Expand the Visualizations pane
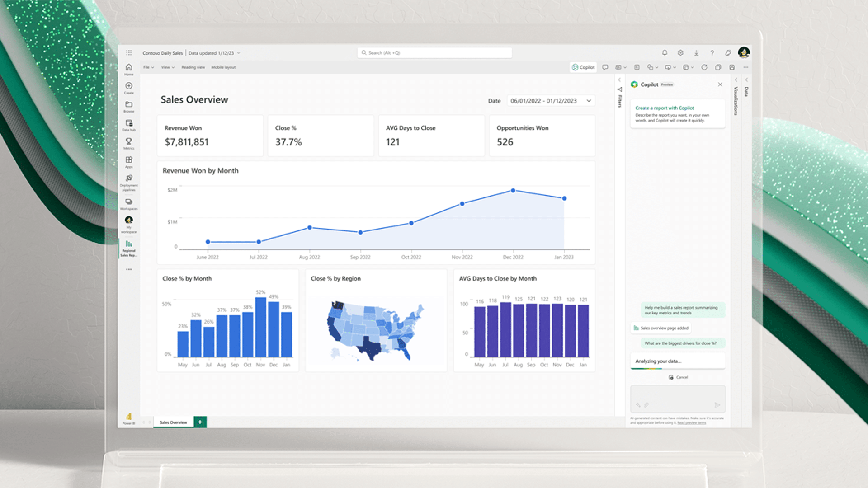The image size is (868, 488). [x=736, y=80]
